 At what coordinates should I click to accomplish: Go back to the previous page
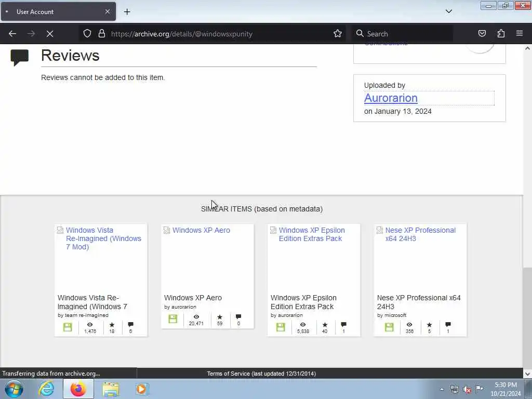coord(12,34)
